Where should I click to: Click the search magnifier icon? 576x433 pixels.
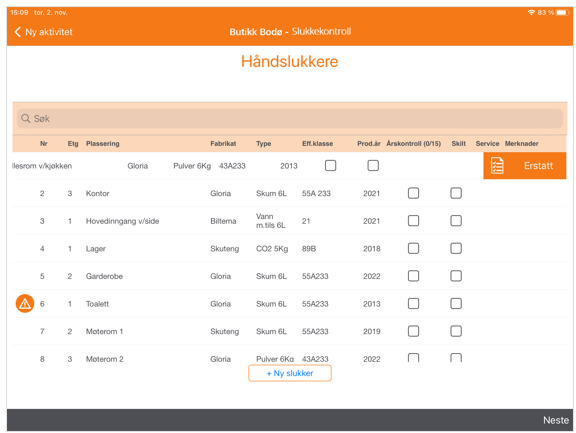click(25, 119)
